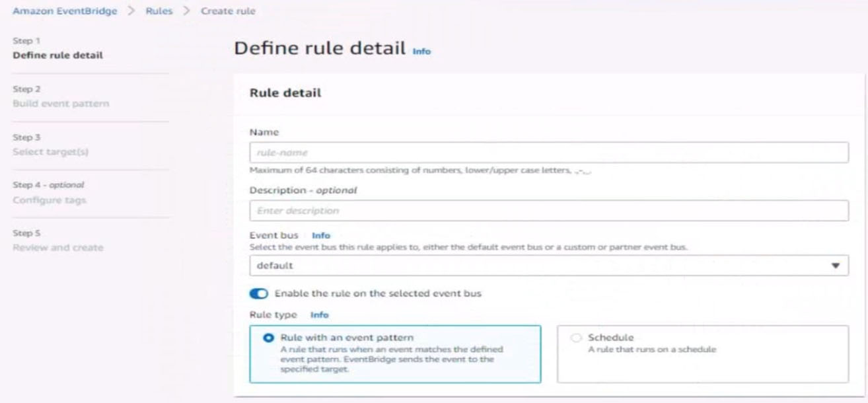Open Info link next to Event bus
The width and height of the screenshot is (868, 403).
pos(320,235)
